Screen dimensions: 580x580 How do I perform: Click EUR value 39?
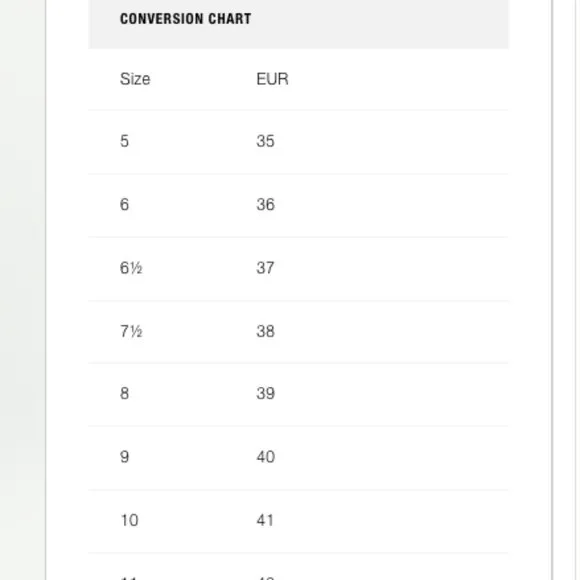[x=265, y=393]
